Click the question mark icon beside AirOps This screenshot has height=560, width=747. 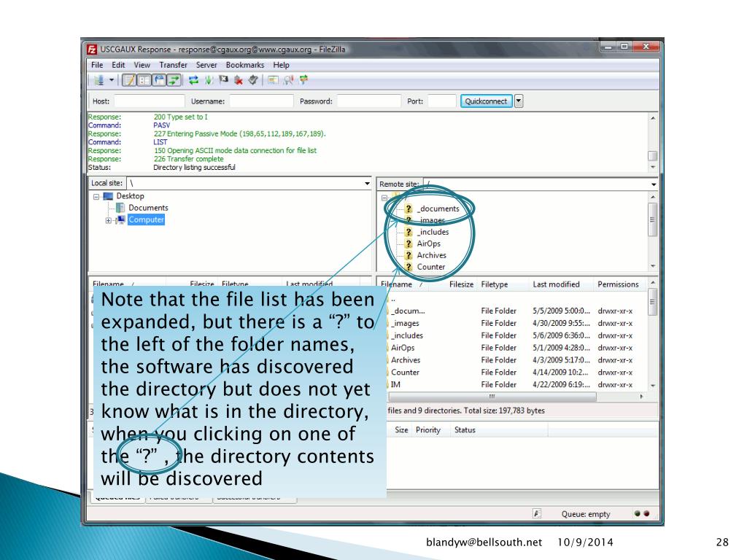[409, 244]
